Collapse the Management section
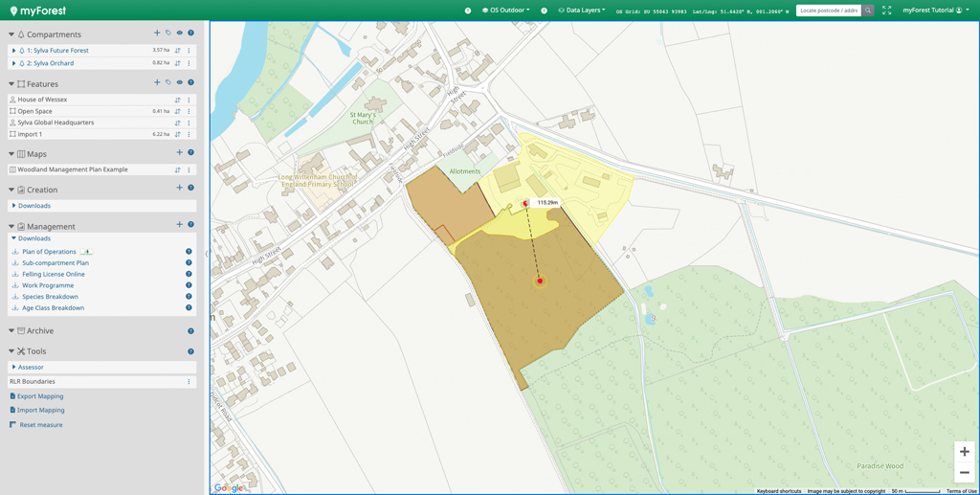The height and width of the screenshot is (495, 980). (x=11, y=227)
